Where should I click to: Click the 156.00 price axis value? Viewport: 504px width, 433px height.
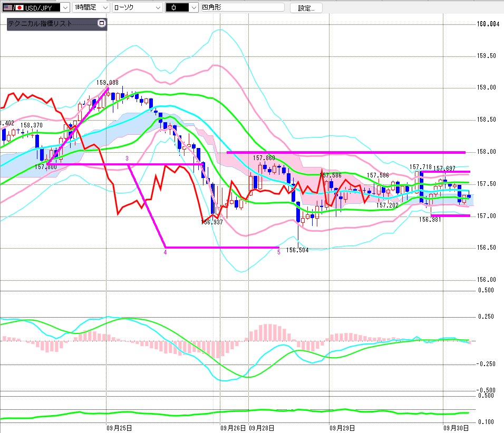(x=486, y=280)
